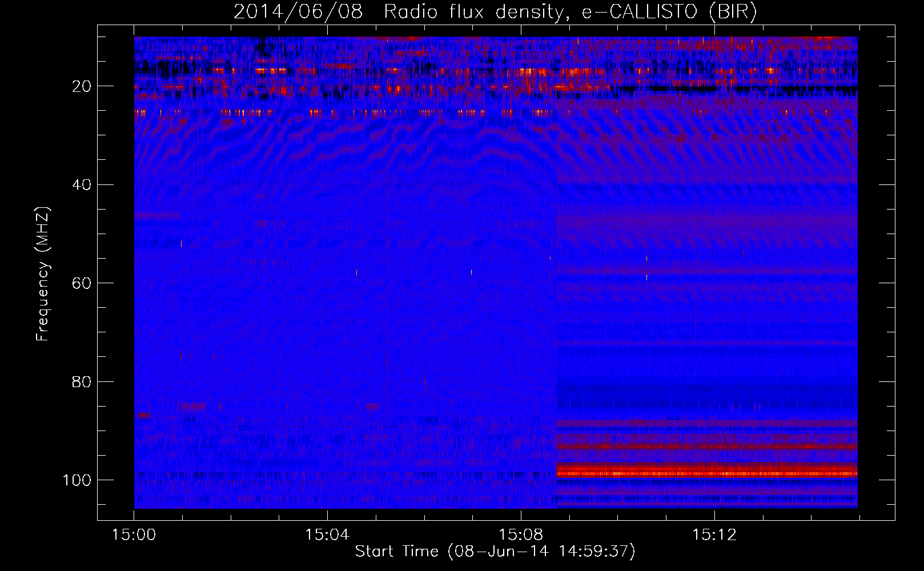Click the '20' frequency tick label
924x571 pixels.
tap(82, 86)
